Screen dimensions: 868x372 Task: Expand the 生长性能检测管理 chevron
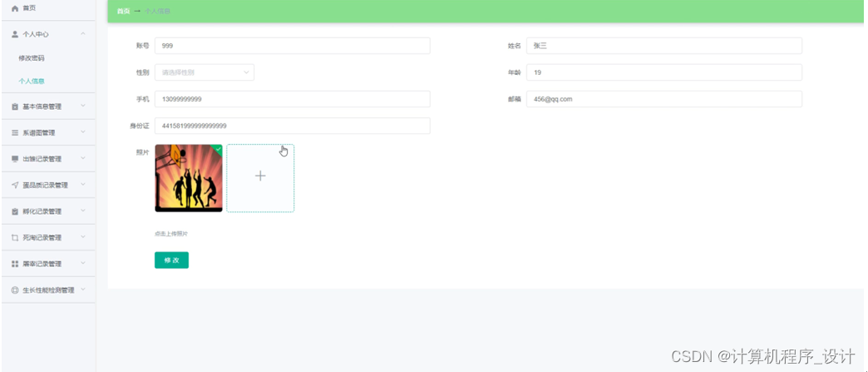[83, 289]
